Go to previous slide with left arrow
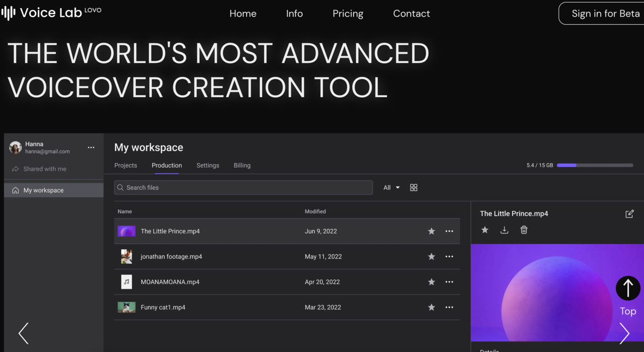Viewport: 644px width, 352px height. click(24, 333)
